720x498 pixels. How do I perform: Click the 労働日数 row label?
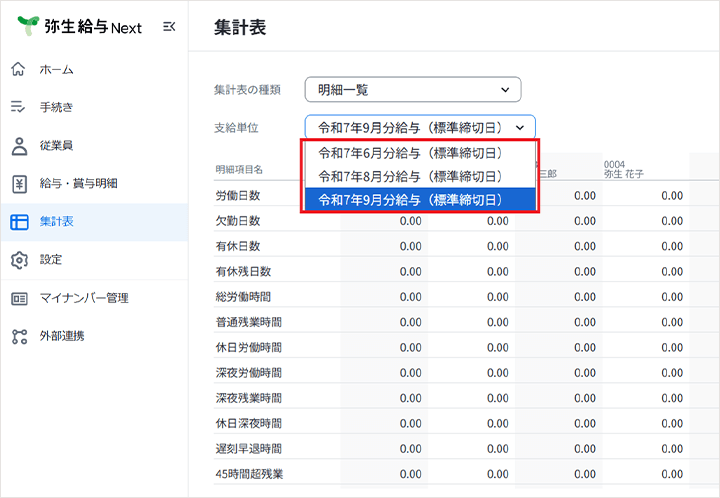point(238,195)
